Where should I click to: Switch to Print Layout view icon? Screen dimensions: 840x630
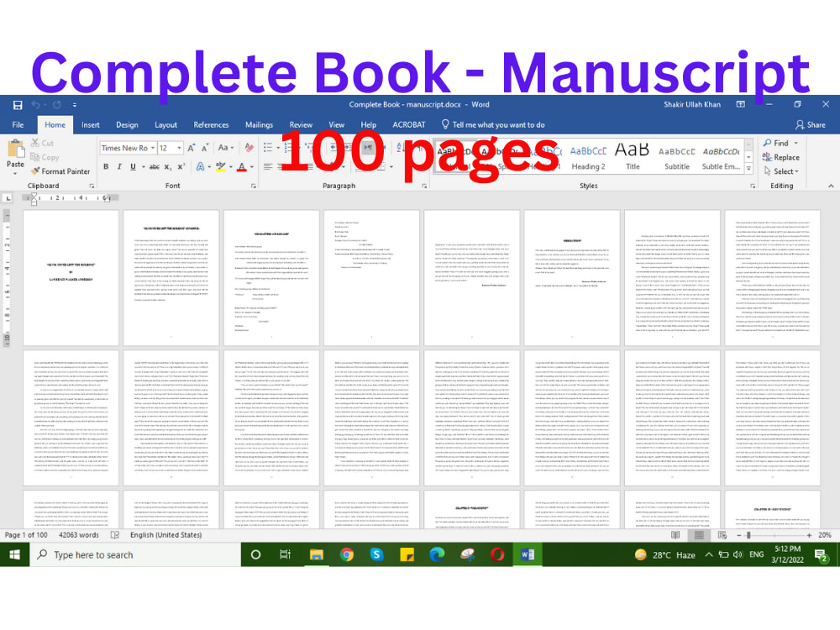click(x=699, y=535)
